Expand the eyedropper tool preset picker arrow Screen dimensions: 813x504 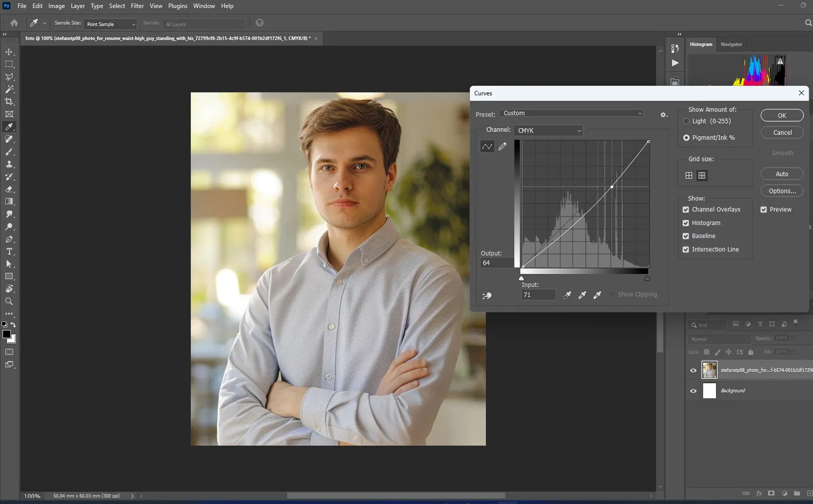pos(44,23)
